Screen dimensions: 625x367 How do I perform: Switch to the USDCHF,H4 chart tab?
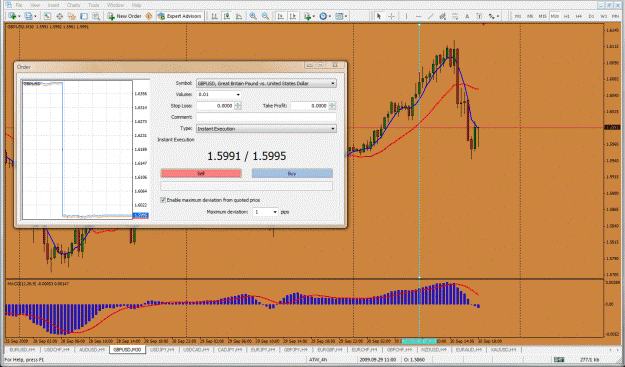point(56,349)
